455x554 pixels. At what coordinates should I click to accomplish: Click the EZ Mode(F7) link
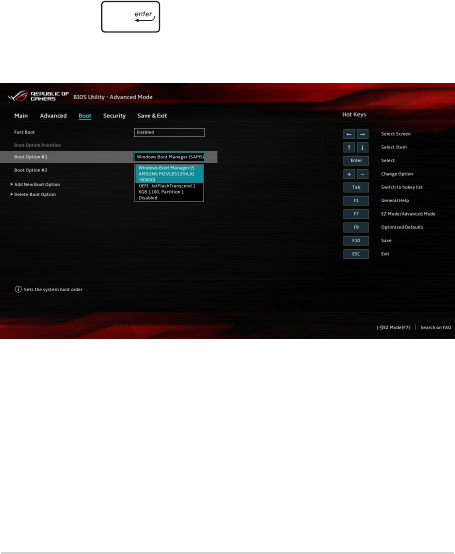click(x=393, y=328)
